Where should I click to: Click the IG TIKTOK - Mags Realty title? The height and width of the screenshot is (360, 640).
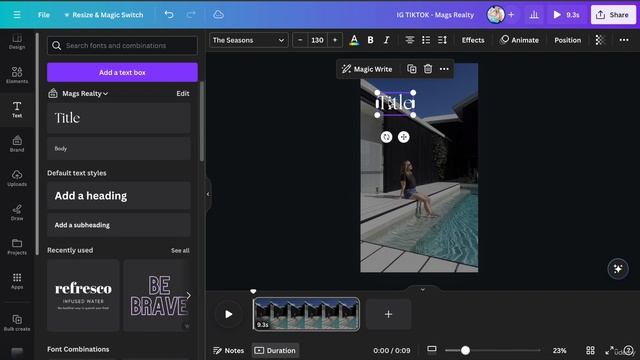(x=435, y=15)
